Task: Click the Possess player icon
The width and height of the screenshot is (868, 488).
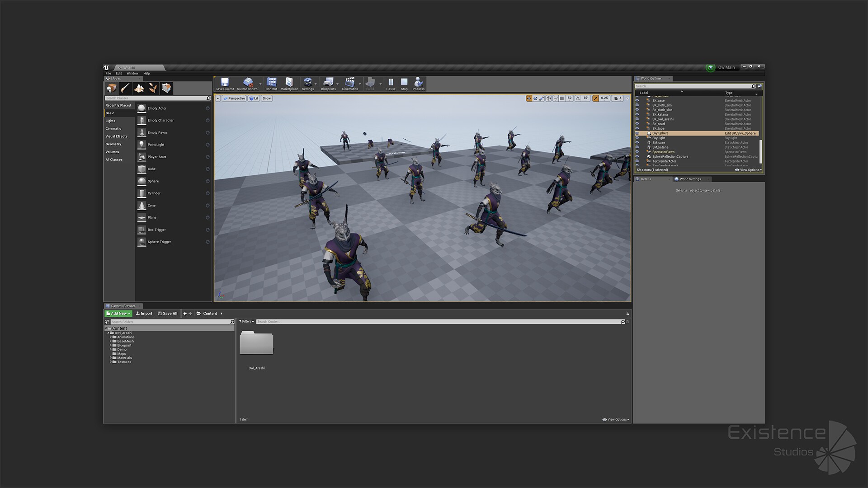Action: point(418,84)
